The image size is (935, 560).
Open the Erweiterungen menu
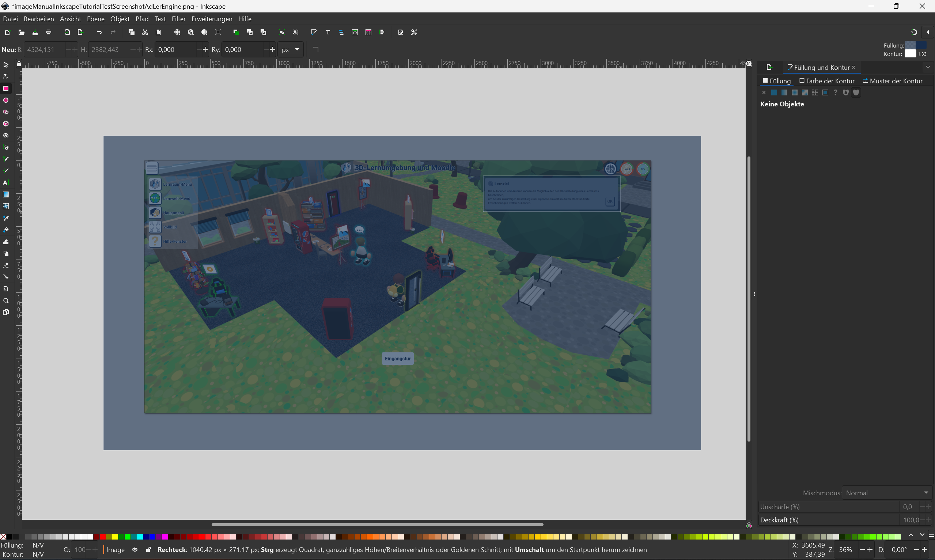click(x=212, y=19)
